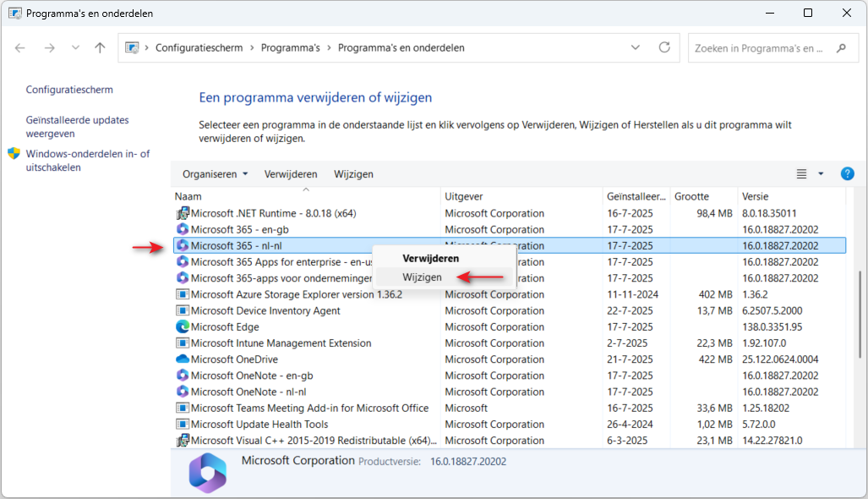Click the Teams Meeting Add-in icon

click(182, 408)
